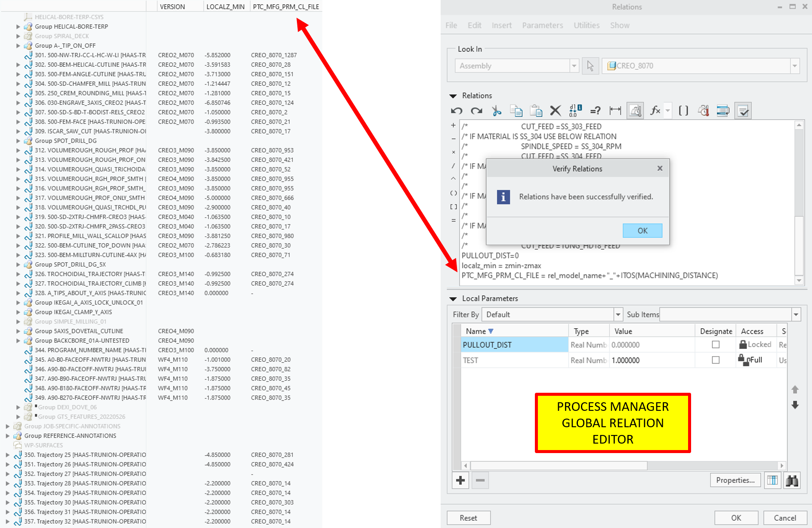Expand the Group SPOT_DRILL_DG tree node

coord(18,140)
